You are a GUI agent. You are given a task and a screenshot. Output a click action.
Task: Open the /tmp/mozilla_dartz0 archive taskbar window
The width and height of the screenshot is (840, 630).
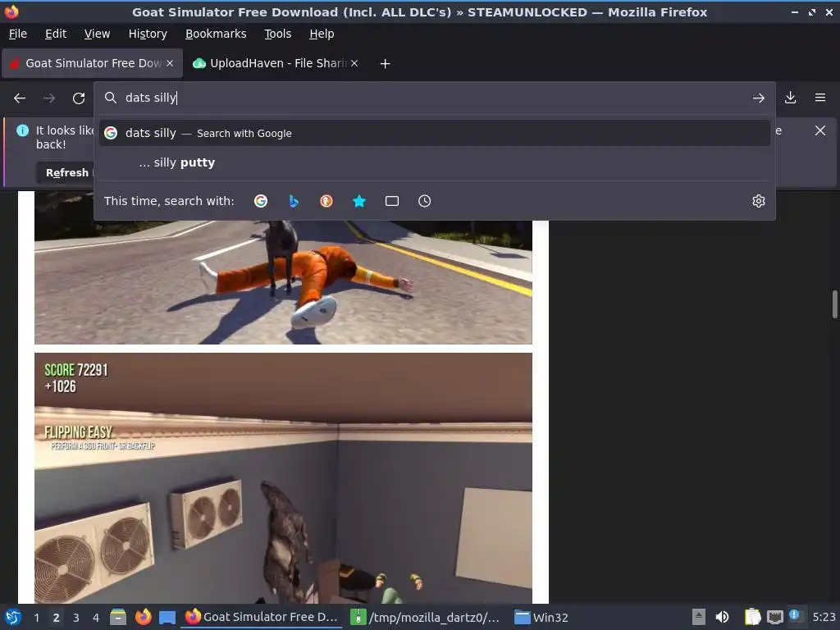pos(426,617)
